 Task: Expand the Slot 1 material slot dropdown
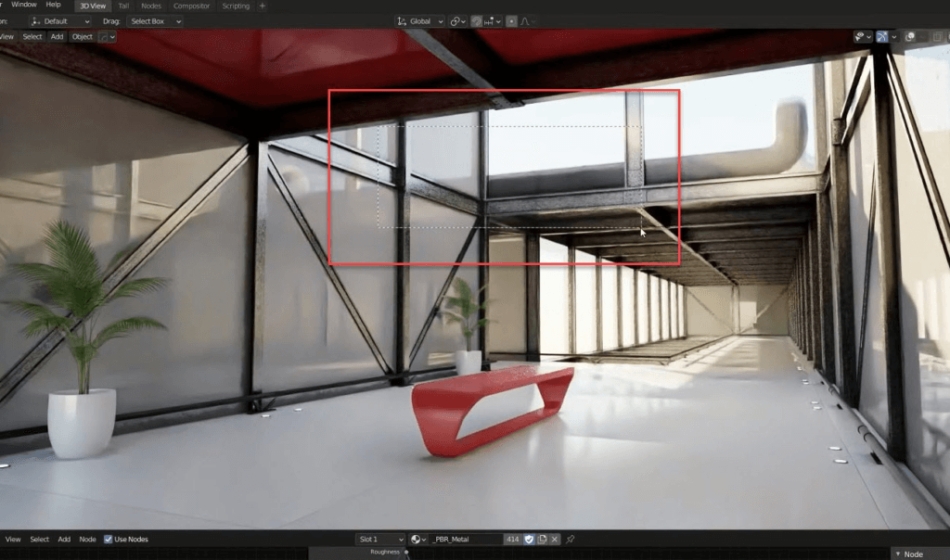pos(379,539)
